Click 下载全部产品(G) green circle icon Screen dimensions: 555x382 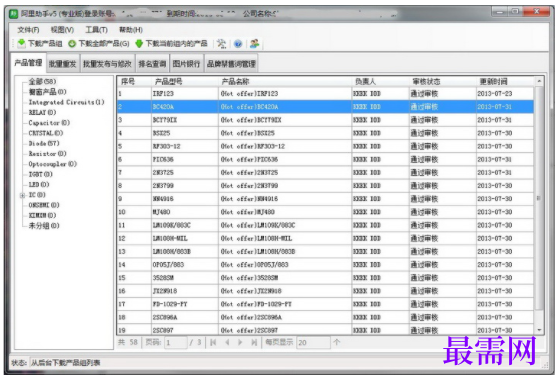pyautogui.click(x=72, y=44)
